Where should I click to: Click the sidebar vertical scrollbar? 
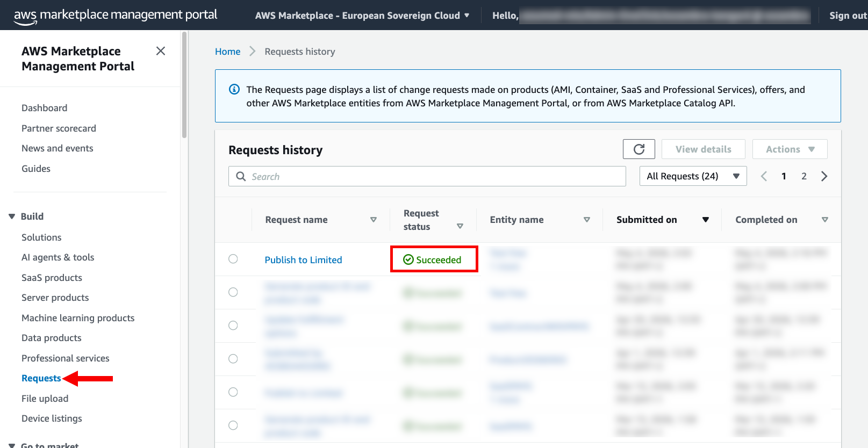point(184,85)
